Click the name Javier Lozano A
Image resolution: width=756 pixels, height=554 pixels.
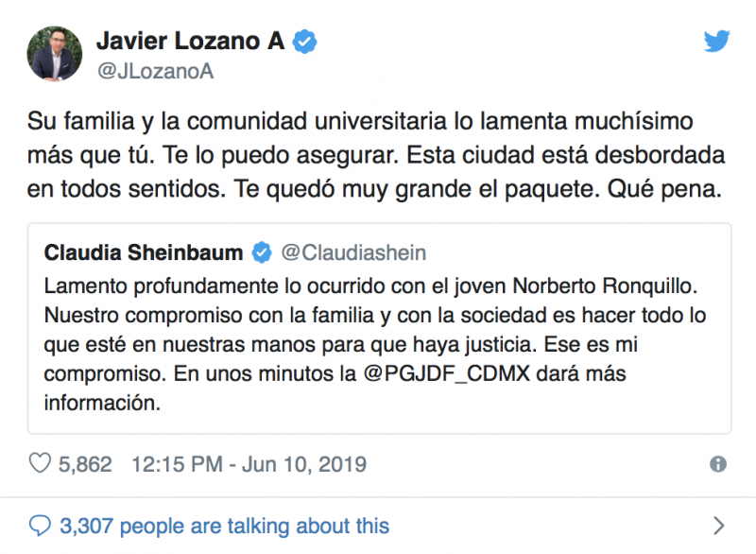[x=190, y=42]
